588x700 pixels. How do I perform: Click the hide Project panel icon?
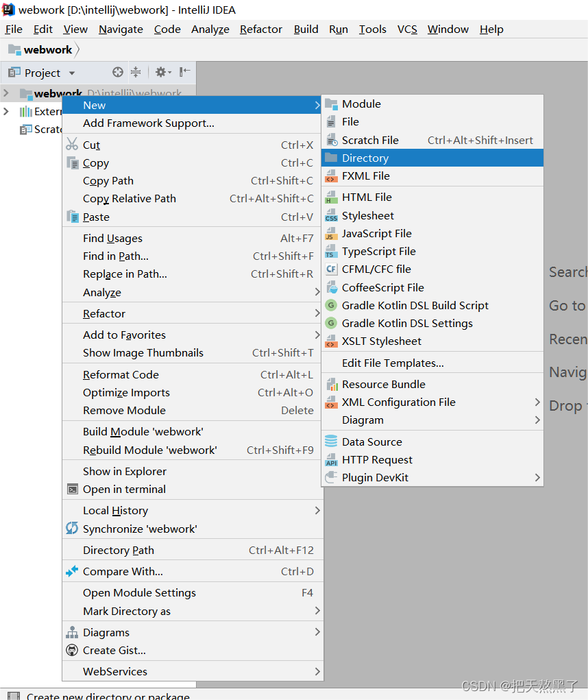pyautogui.click(x=185, y=72)
